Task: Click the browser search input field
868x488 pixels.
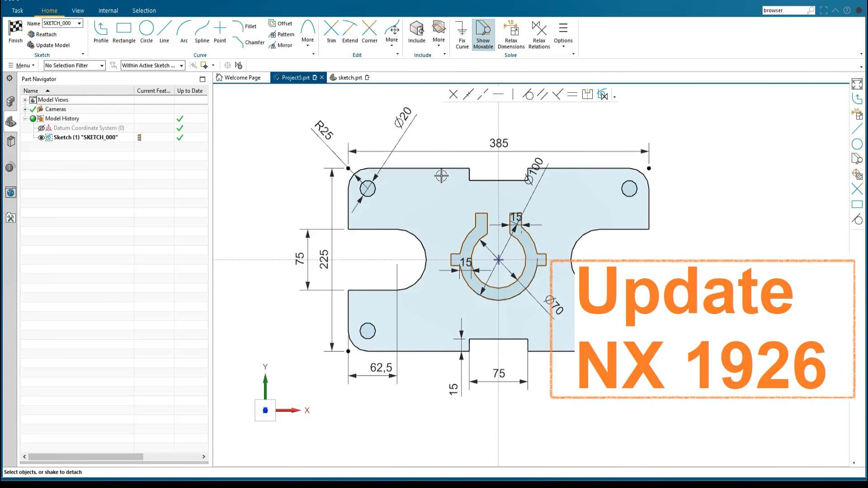Action: 785,10
